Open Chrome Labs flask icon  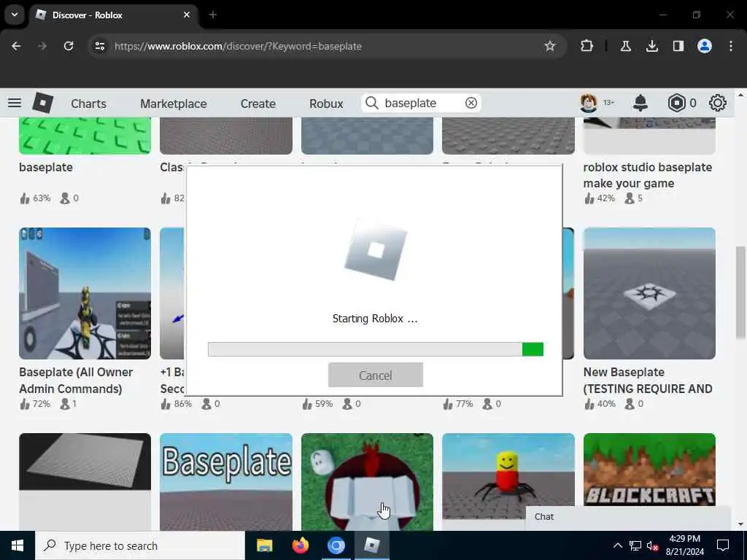pos(625,46)
